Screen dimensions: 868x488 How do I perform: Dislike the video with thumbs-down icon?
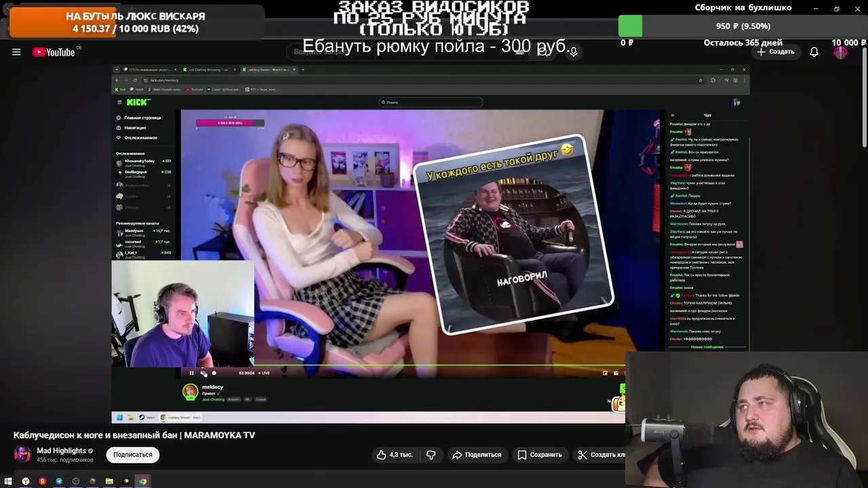pyautogui.click(x=431, y=455)
